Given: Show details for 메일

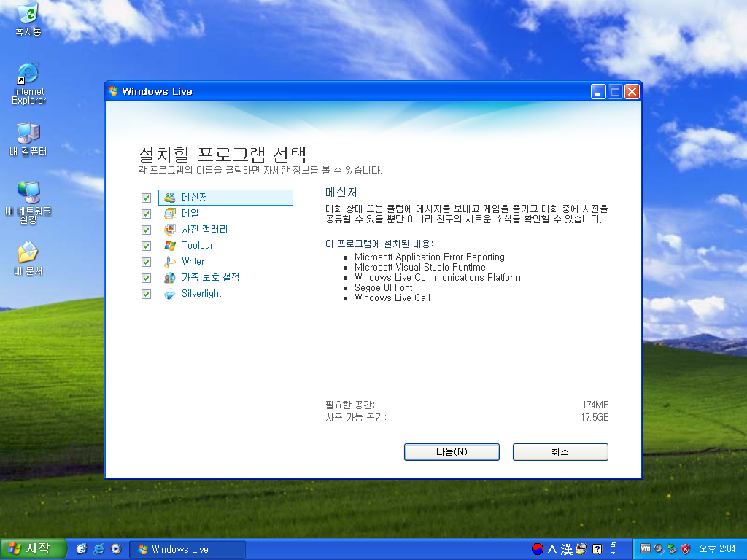Looking at the screenshot, I should (x=190, y=214).
